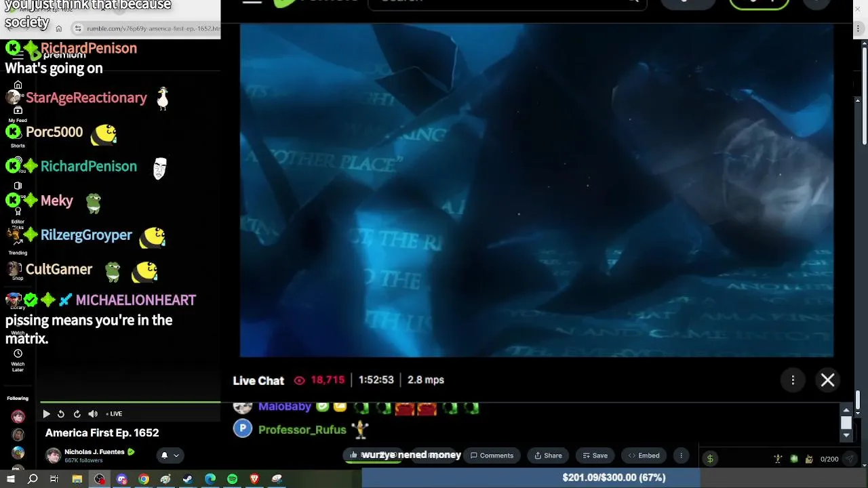Click the browser URL address bar
The height and width of the screenshot is (488, 868).
tap(146, 28)
